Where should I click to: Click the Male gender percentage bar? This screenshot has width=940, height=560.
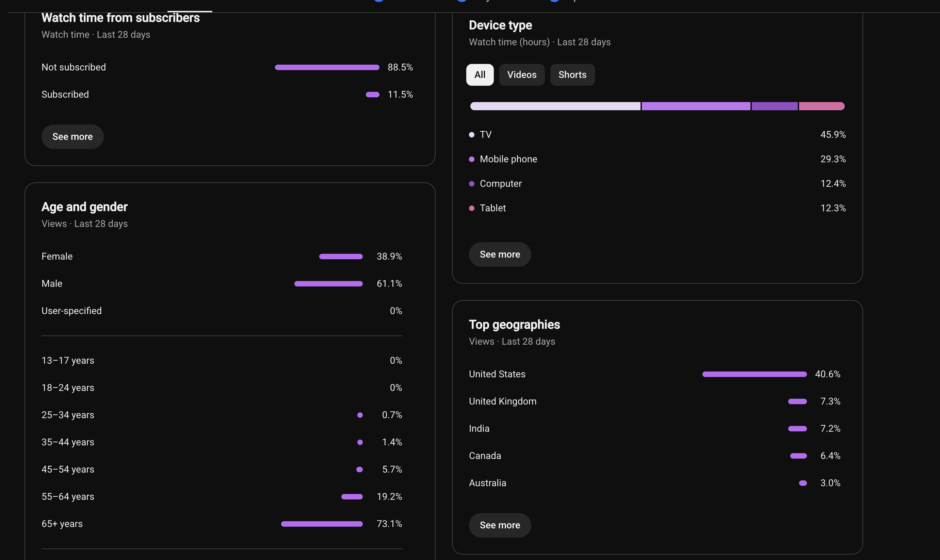(x=328, y=284)
